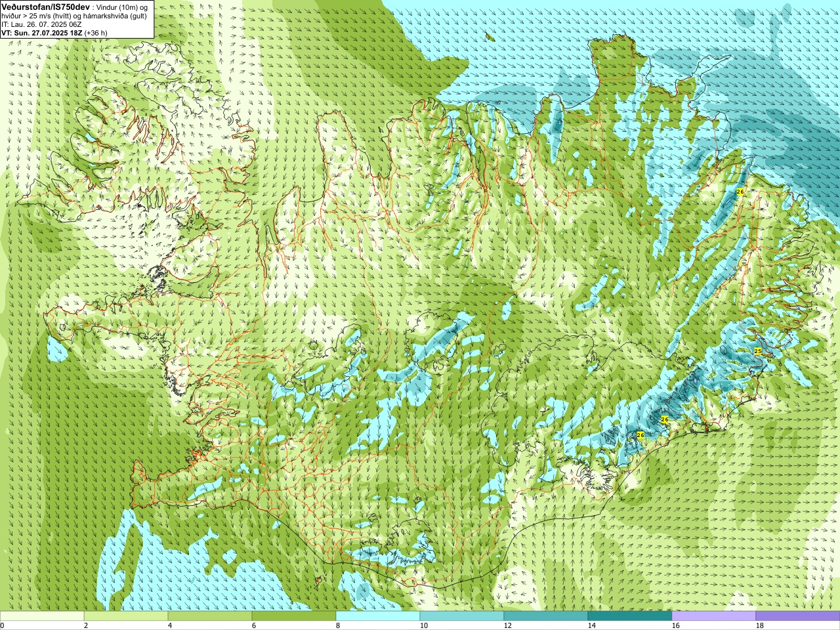Viewport: 840px width, 630px height.
Task: Select the turquoise 10–12 m/s legend swatch
Action: click(x=462, y=616)
